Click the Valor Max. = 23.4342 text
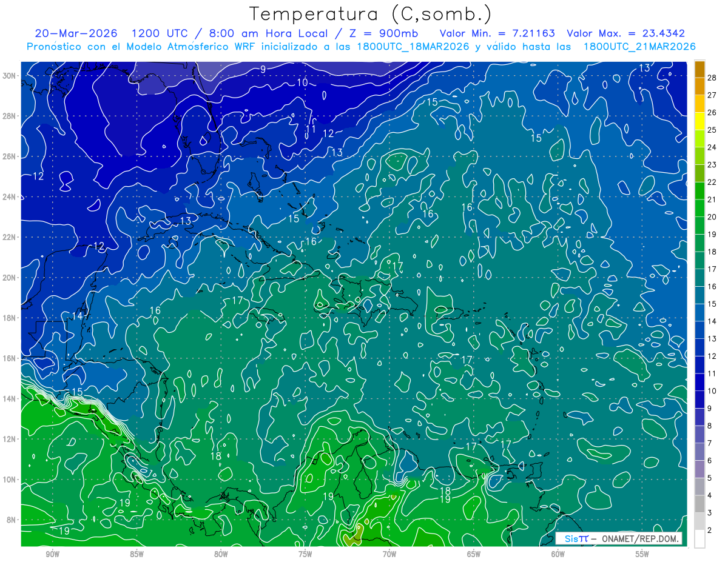The height and width of the screenshot is (562, 728). click(626, 33)
